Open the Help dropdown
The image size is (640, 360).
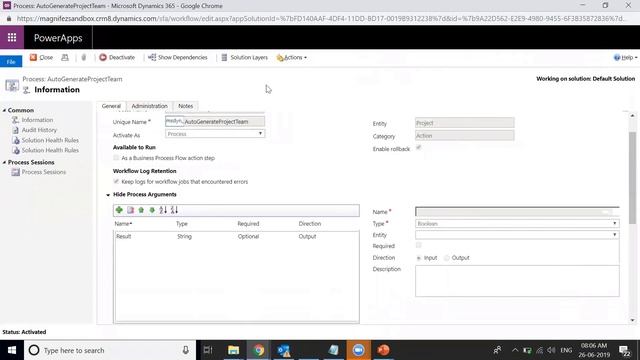(x=625, y=58)
